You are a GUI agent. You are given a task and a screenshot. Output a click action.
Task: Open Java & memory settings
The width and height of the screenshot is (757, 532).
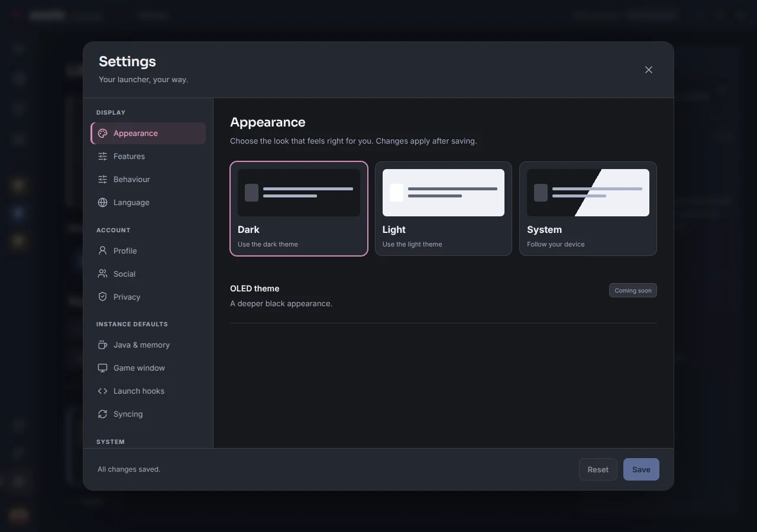(148, 345)
